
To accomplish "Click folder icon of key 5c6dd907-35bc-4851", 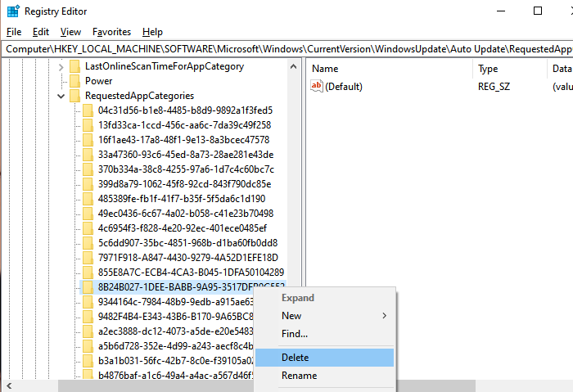I will tap(88, 243).
